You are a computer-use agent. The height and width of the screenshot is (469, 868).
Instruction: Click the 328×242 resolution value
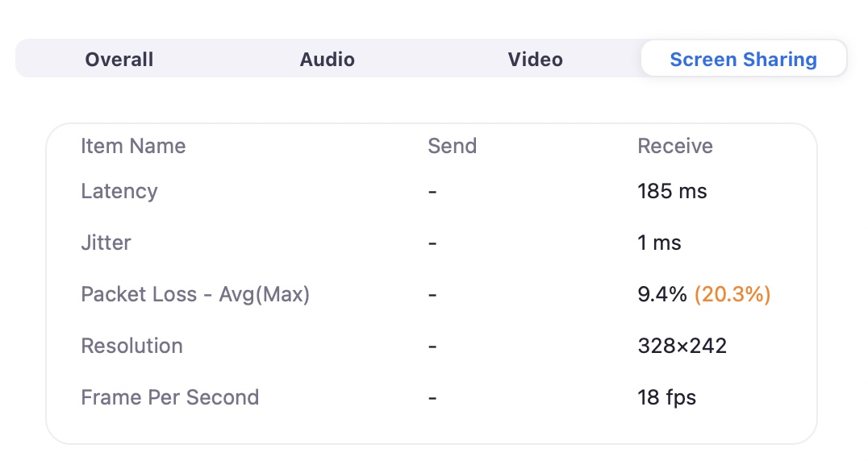pos(682,346)
